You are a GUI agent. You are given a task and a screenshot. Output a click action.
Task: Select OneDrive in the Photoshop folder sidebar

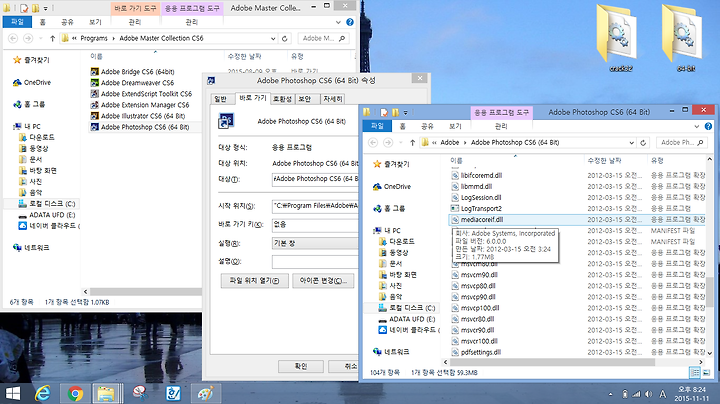tap(392, 187)
